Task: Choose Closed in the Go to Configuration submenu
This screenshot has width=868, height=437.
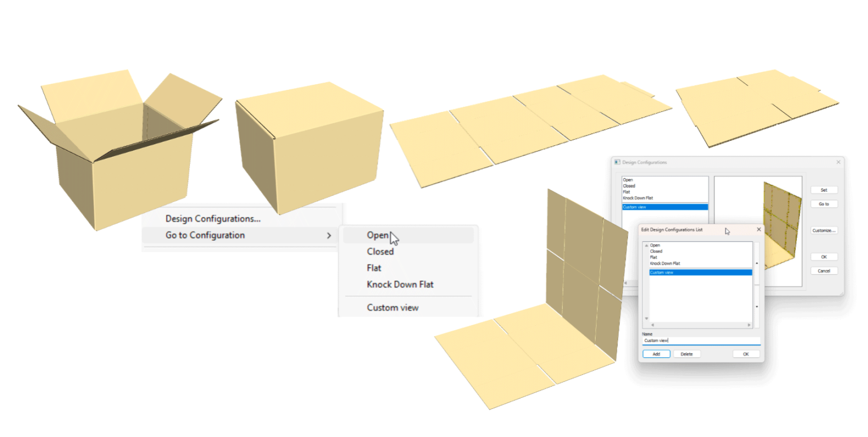Action: pyautogui.click(x=380, y=252)
